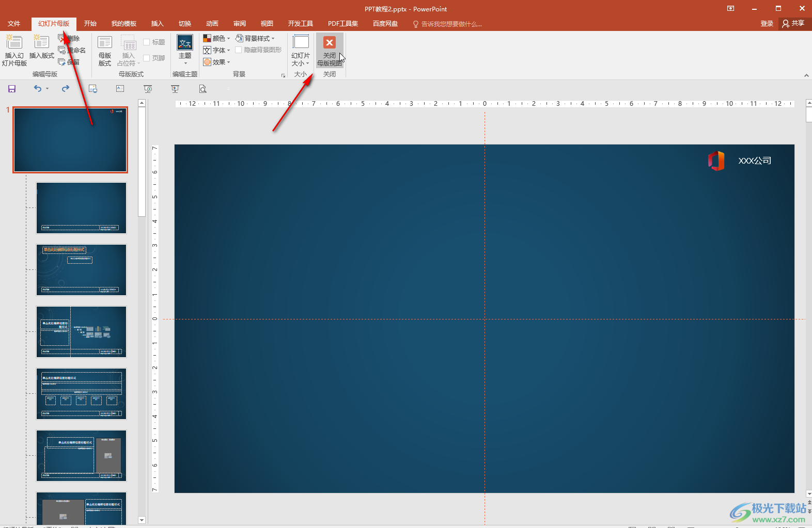Click the lightbulb Tell Me icon

(x=416, y=24)
